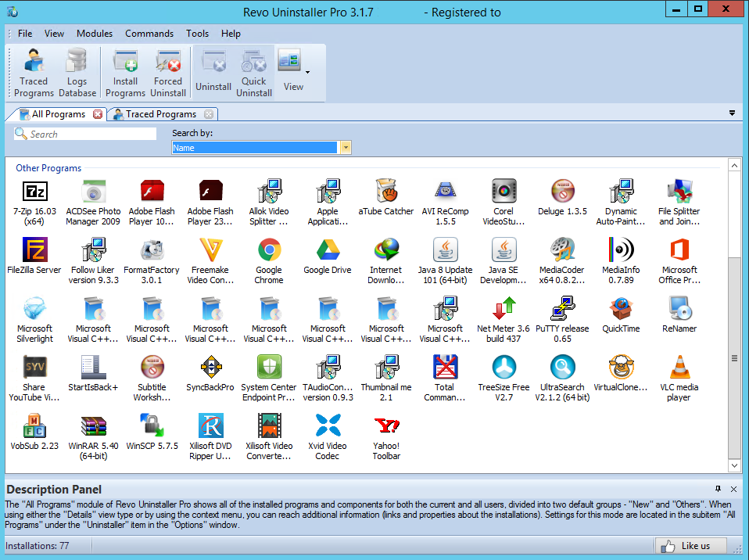Switch to the Traced Programs tab

(161, 114)
